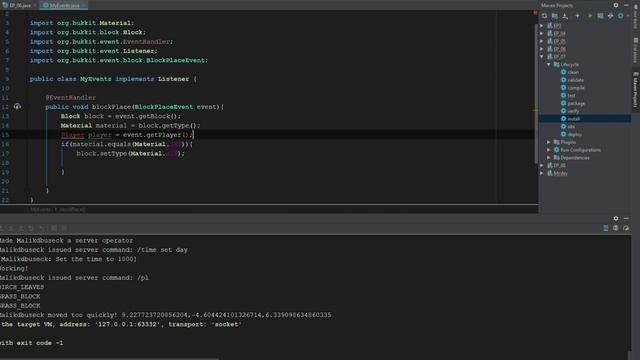Viewport: 640px width, 360px height.
Task: Expand the Plugins folder in Maven tree
Action: [549, 142]
